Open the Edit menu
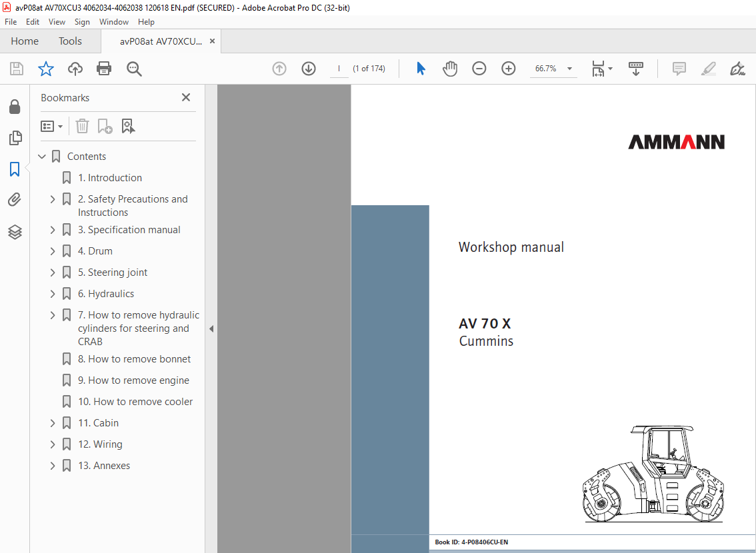 tap(32, 22)
